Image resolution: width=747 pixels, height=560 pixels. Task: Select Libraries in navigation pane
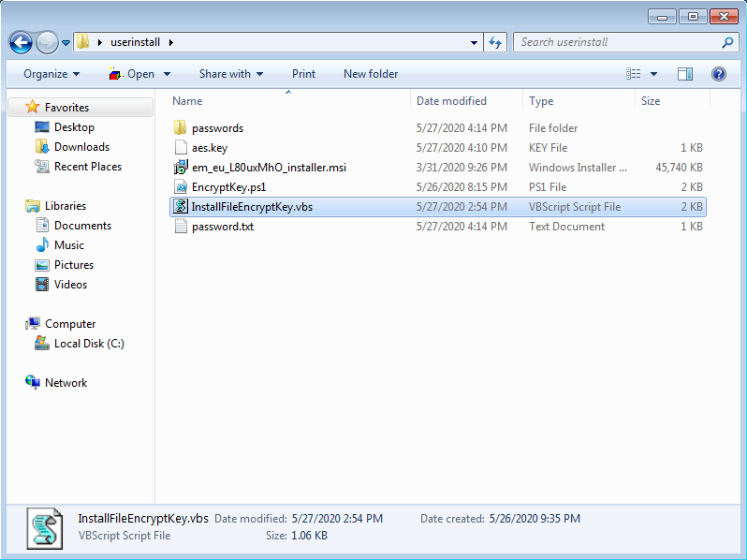(x=66, y=206)
